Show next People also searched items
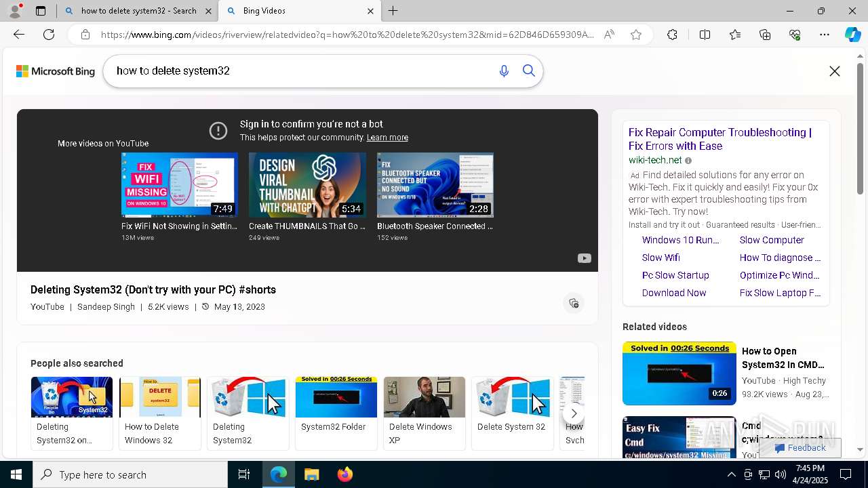 pos(574,413)
